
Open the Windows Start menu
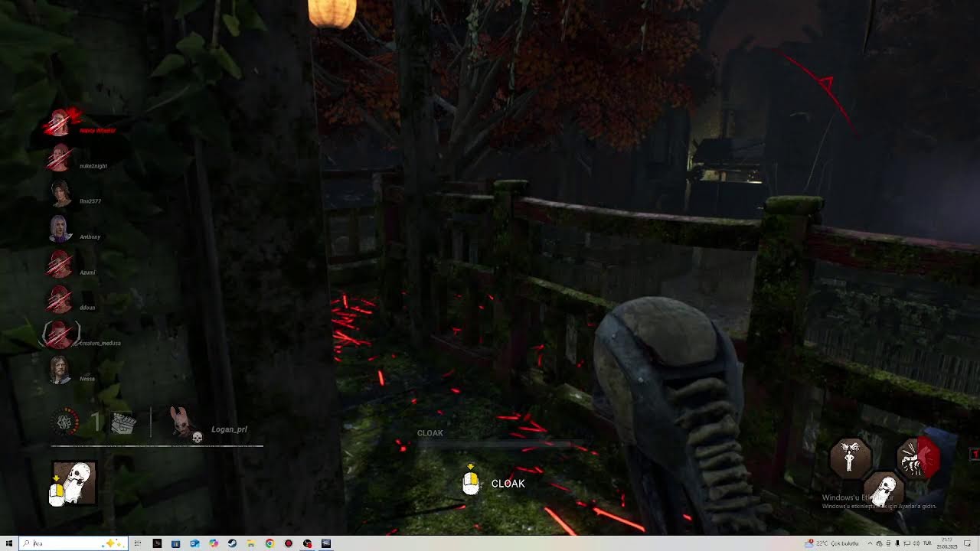point(8,543)
